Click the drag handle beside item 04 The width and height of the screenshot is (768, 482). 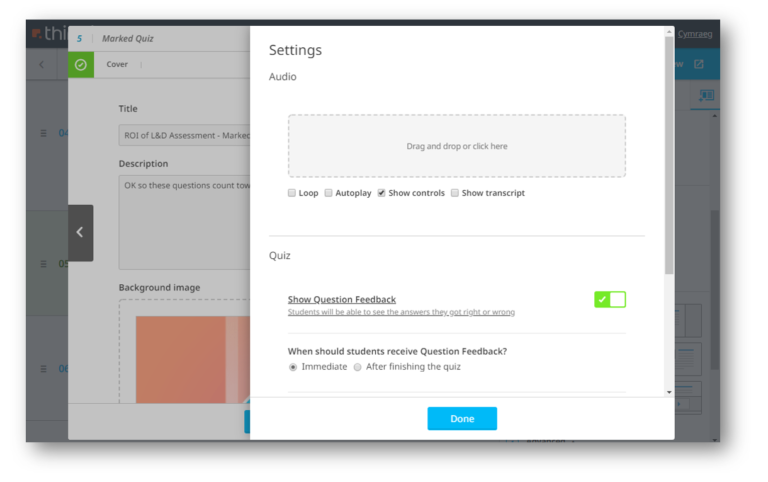tap(44, 133)
